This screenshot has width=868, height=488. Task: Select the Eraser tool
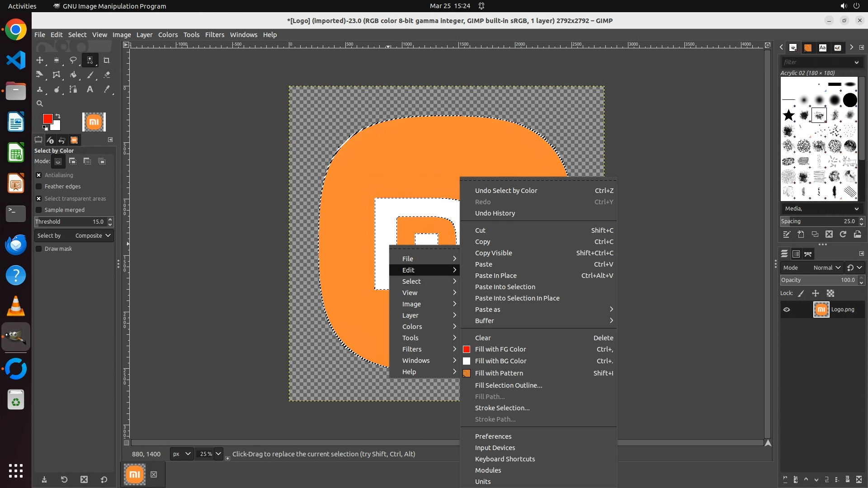tap(107, 75)
